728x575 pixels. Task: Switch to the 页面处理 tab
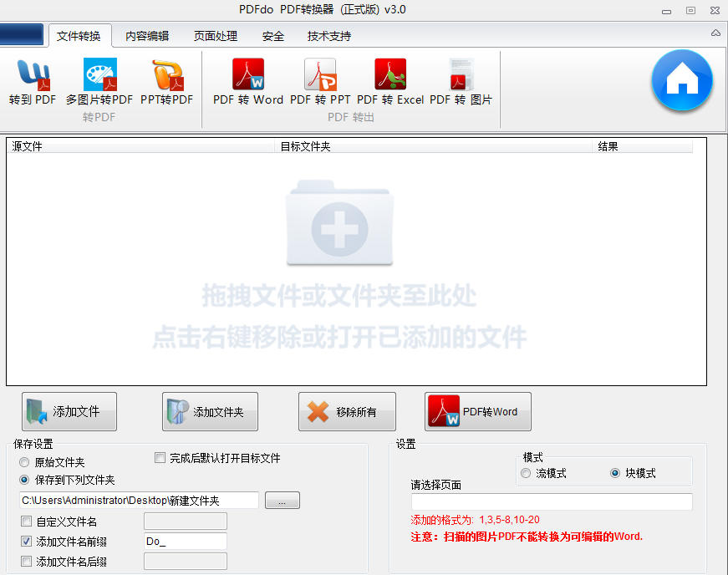click(x=216, y=36)
